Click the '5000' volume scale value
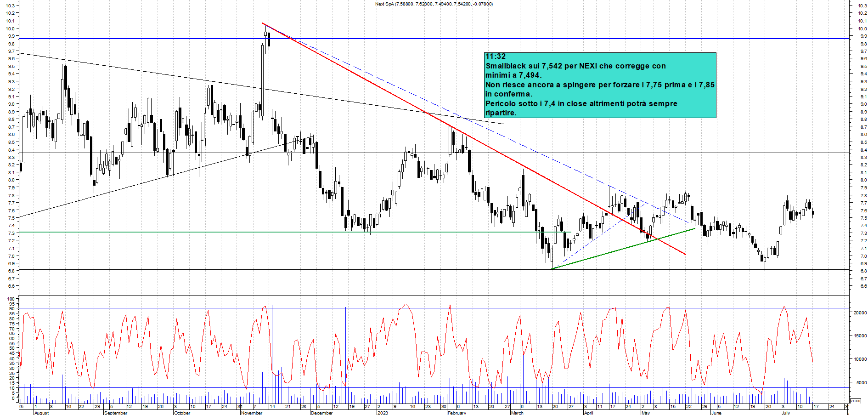868x415 pixels. click(861, 382)
